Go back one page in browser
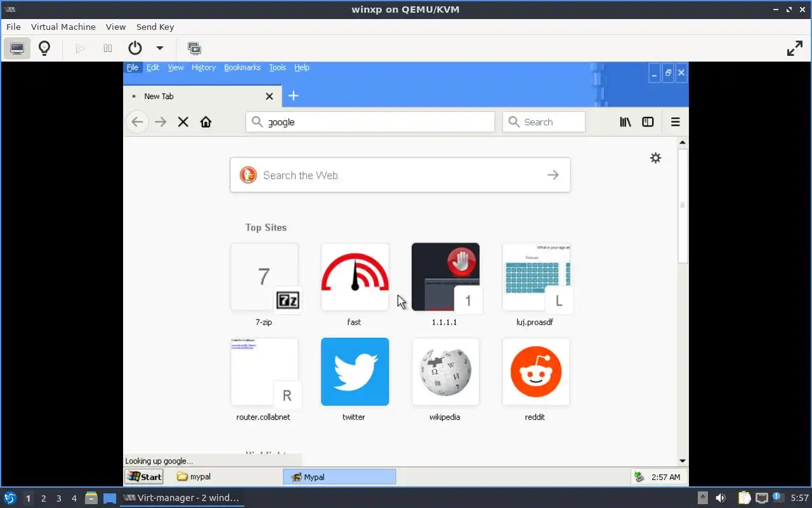 point(138,122)
